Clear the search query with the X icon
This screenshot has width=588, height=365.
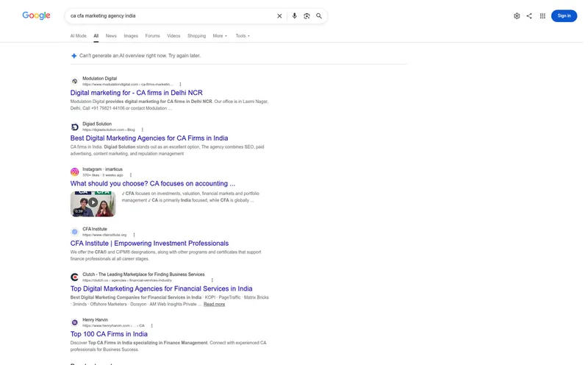coord(279,15)
